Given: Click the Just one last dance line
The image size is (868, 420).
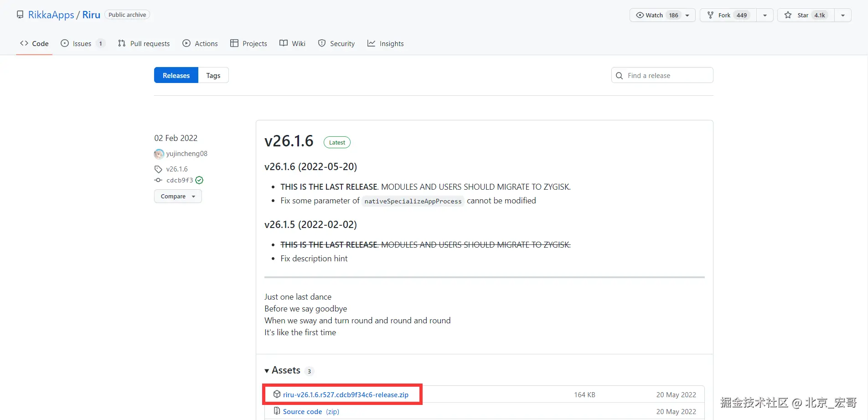Looking at the screenshot, I should [298, 297].
